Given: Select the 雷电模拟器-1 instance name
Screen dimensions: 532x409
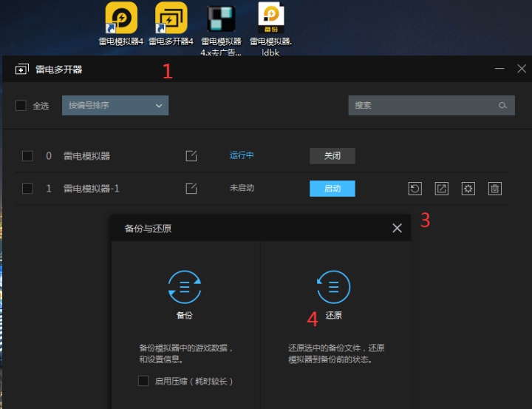Looking at the screenshot, I should (x=92, y=189).
